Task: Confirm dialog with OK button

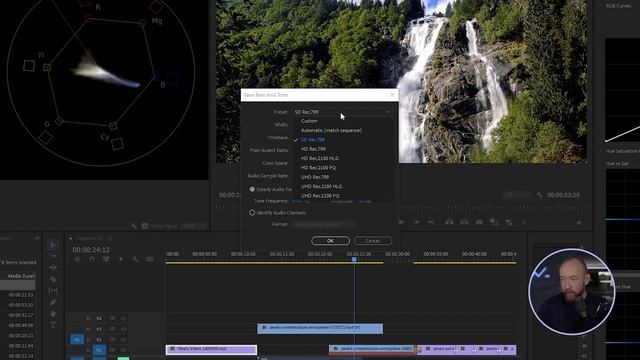Action: [x=330, y=241]
